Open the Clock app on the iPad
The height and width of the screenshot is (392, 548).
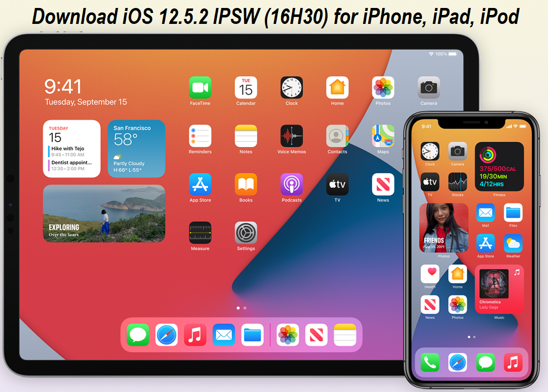click(x=291, y=88)
